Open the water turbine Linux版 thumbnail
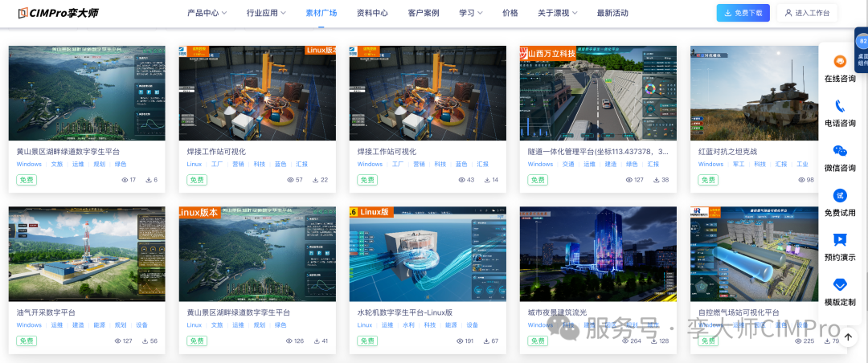This screenshot has height=363, width=868. click(x=428, y=254)
